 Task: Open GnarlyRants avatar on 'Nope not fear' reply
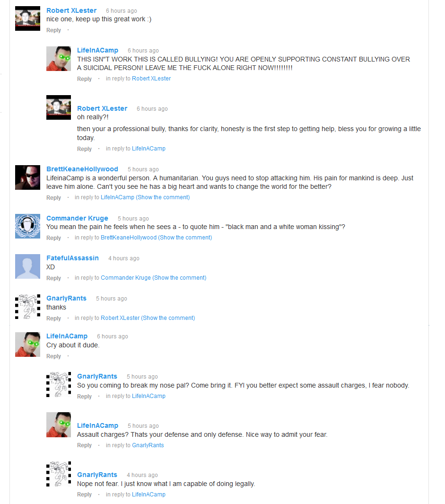pyautogui.click(x=59, y=474)
